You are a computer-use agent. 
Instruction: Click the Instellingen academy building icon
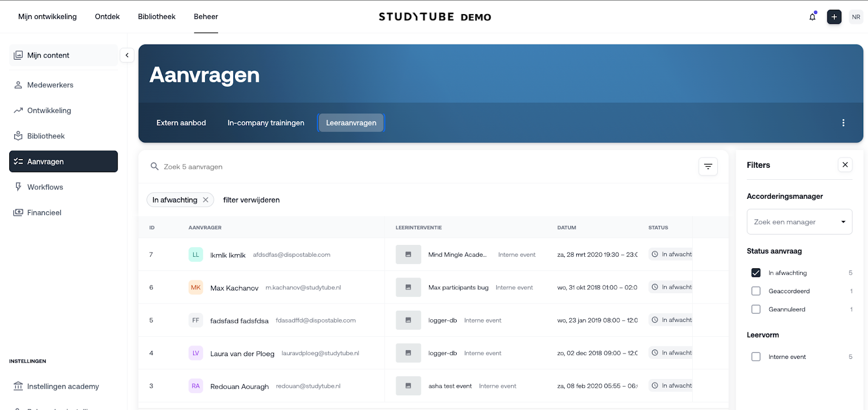tap(18, 386)
